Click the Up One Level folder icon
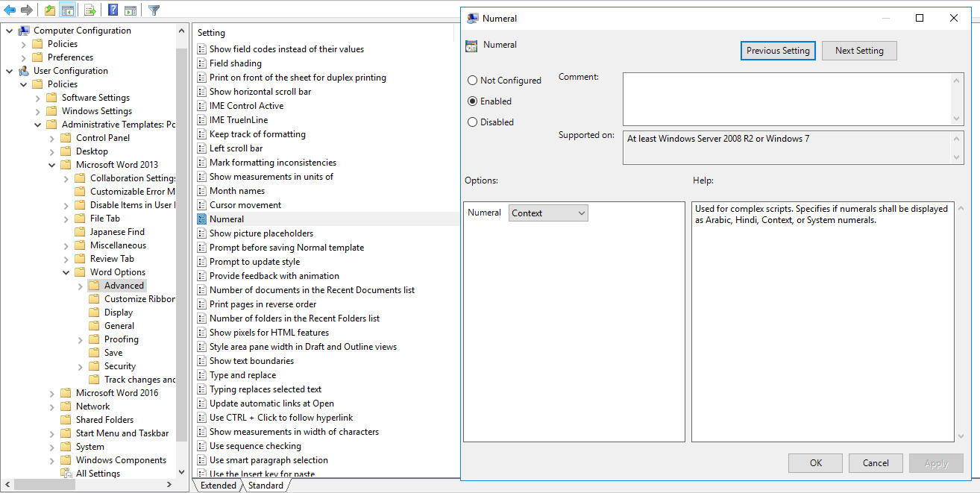980x493 pixels. point(49,10)
